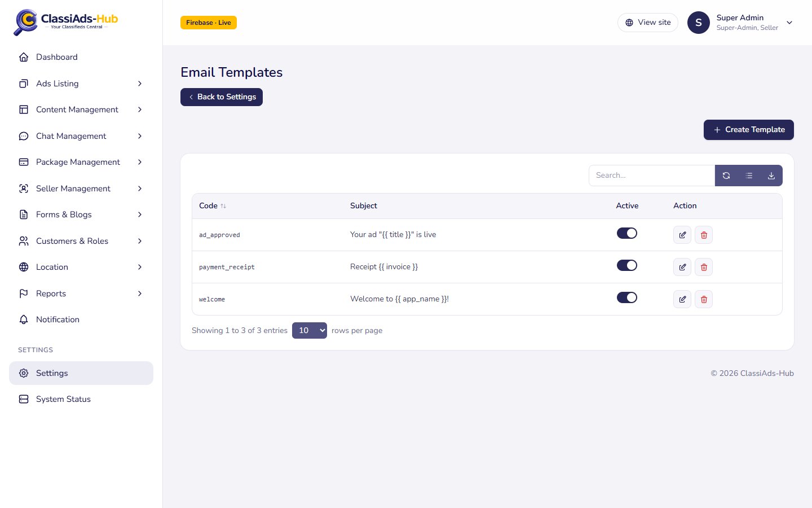The width and height of the screenshot is (812, 508).
Task: Click the export download icon
Action: tap(771, 176)
